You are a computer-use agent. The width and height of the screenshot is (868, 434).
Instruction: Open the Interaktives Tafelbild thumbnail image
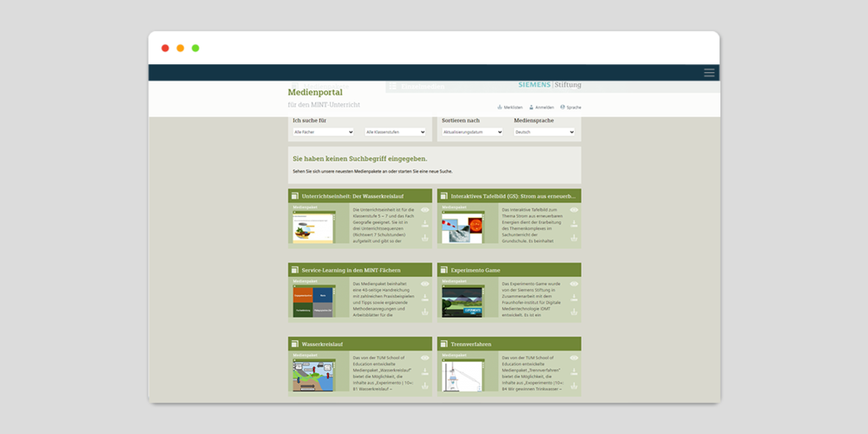[463, 227]
